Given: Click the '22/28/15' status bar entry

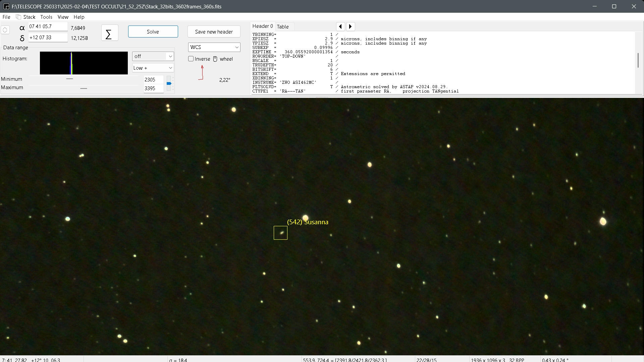Looking at the screenshot, I should (x=426, y=360).
